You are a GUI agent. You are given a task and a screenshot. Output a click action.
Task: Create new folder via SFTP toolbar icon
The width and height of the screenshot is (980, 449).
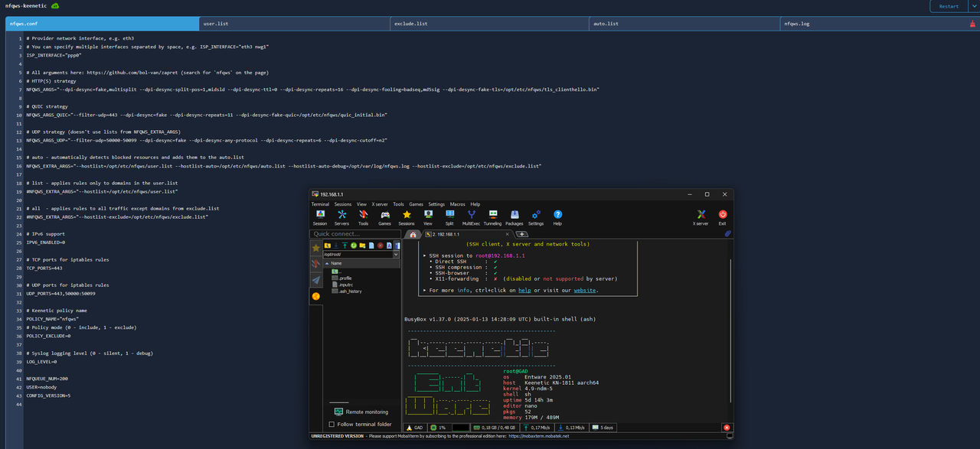click(x=362, y=246)
